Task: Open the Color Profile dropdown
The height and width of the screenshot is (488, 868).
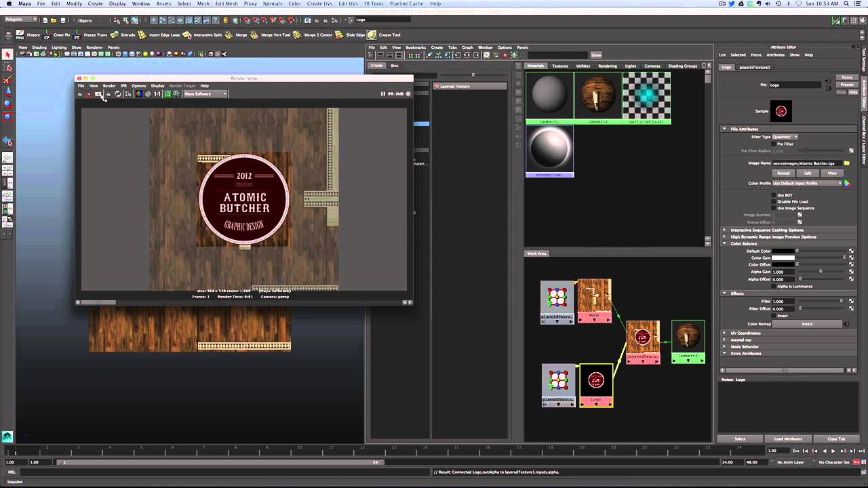Action: 807,184
